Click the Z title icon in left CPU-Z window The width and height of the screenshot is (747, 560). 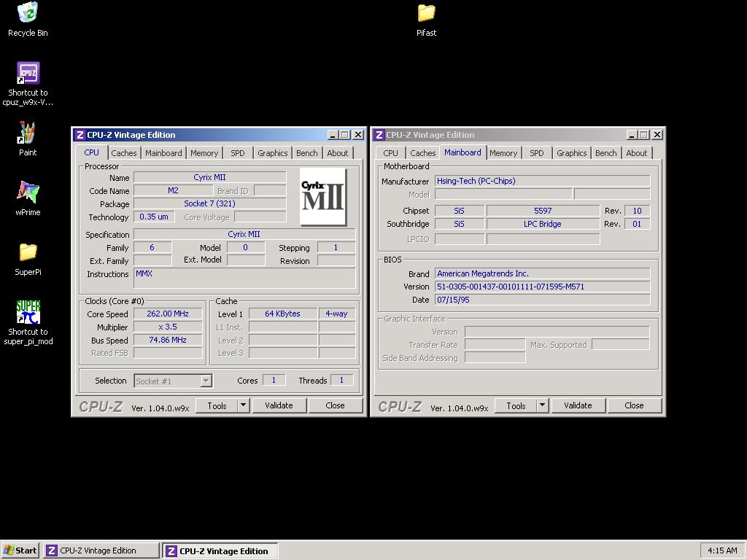[x=80, y=135]
